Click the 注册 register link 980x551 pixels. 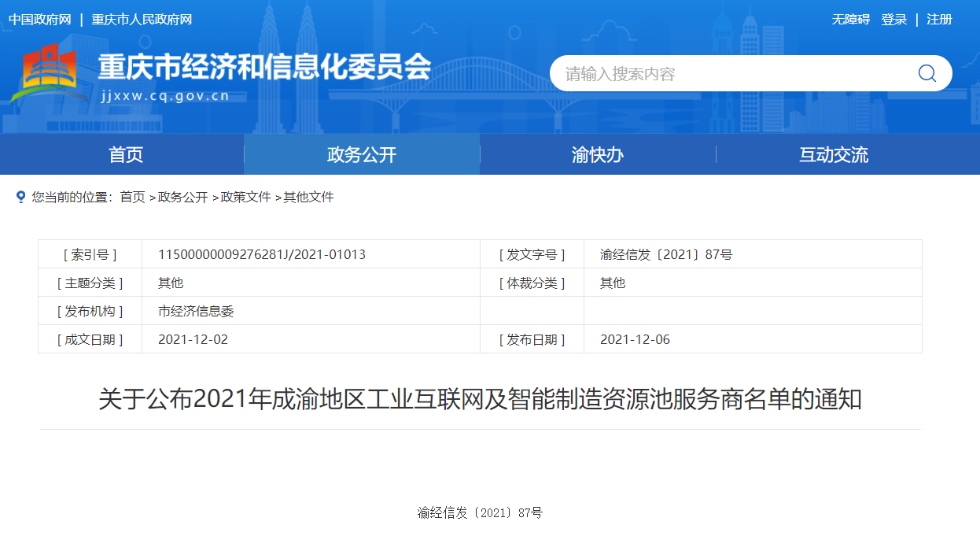click(939, 20)
